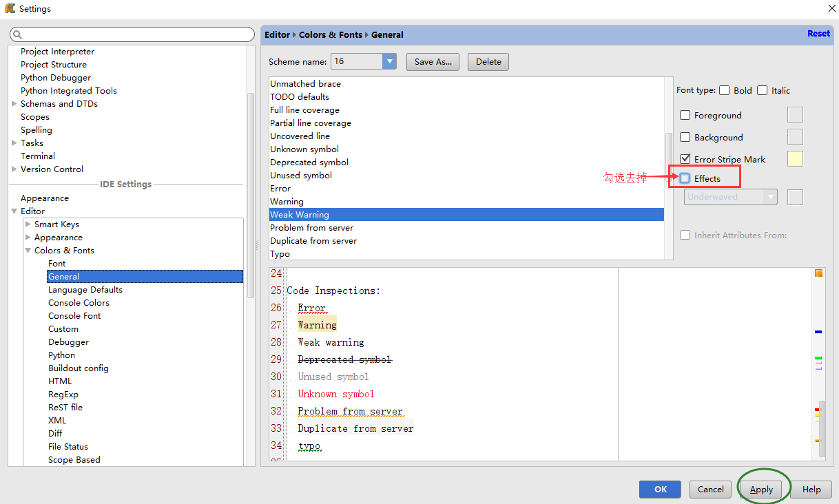Click the orange inspection status indicator
The height and width of the screenshot is (504, 839).
818,273
